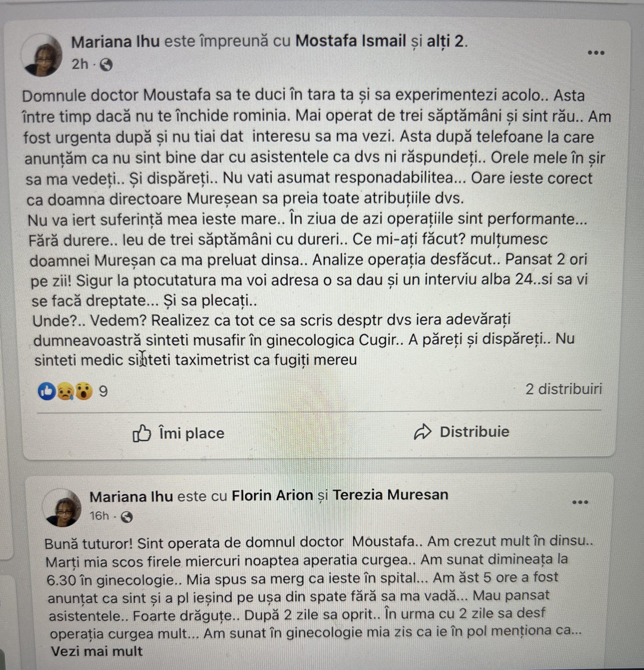The image size is (644, 670).
Task: Click the globe public-privacy icon on the 2h post
Action: click(106, 65)
